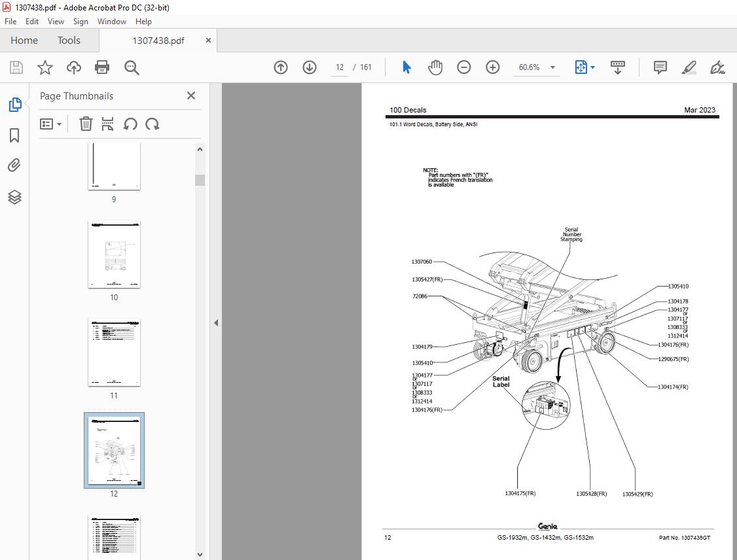Viewport: 737px width, 560px height.
Task: Open the sign document pen tool
Action: pyautogui.click(x=718, y=67)
